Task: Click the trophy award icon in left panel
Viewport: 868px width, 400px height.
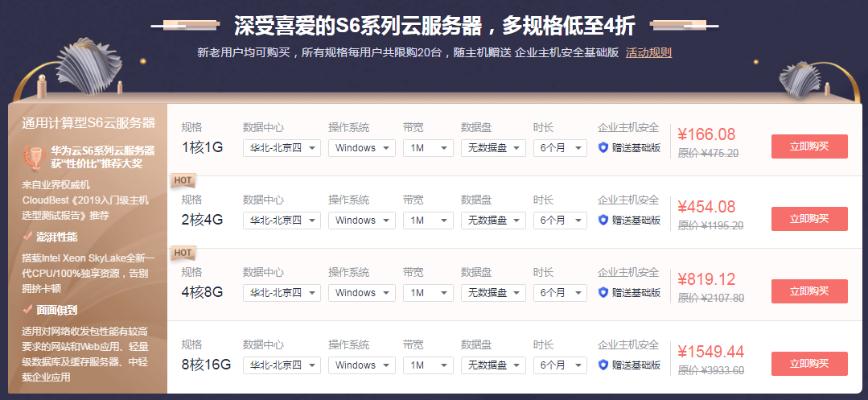Action: [33, 156]
